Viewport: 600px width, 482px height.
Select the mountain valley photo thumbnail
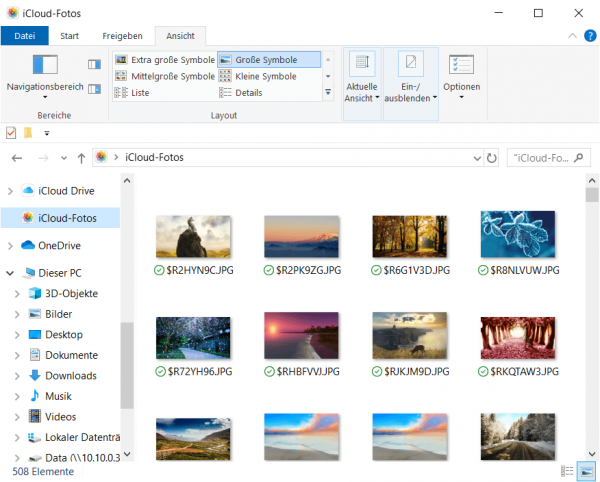pos(193,439)
